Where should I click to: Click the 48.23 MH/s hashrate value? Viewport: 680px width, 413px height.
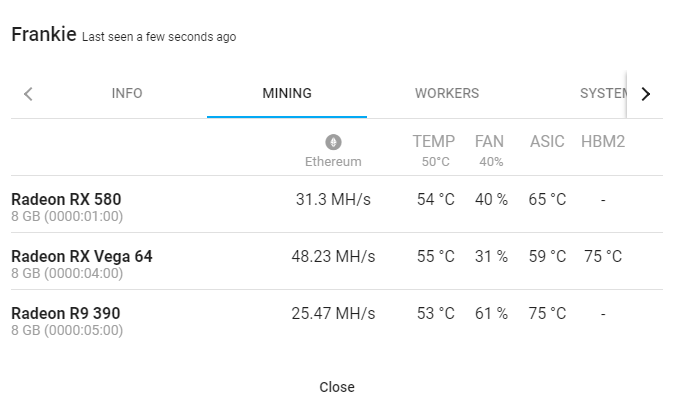(x=333, y=256)
